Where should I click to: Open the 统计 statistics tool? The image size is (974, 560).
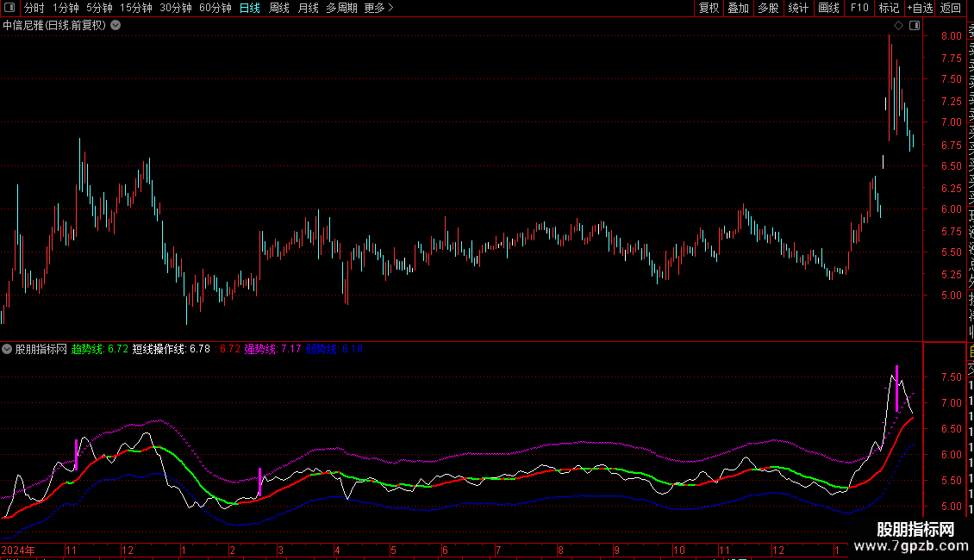coord(798,8)
